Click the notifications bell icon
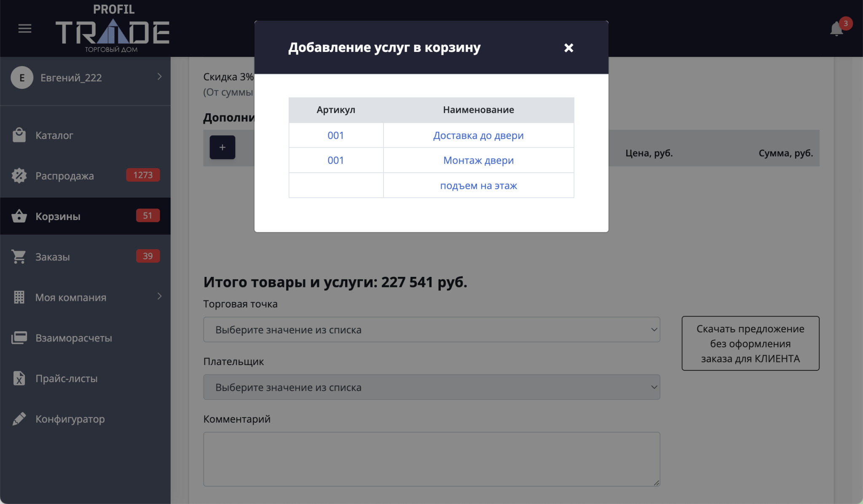863x504 pixels. [836, 29]
